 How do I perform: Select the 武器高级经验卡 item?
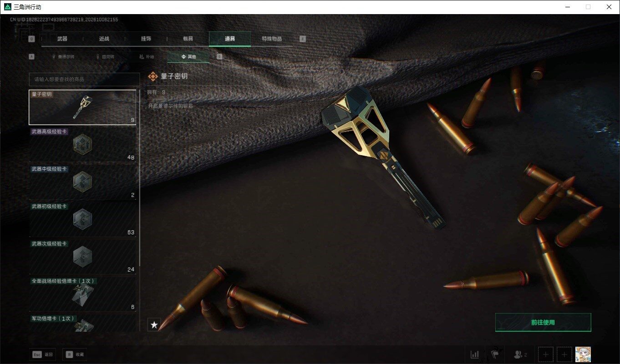82,145
